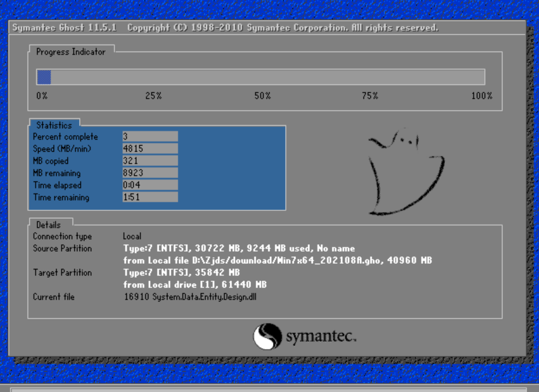Select the Percent complete value field
This screenshot has width=539, height=392.
[x=150, y=137]
